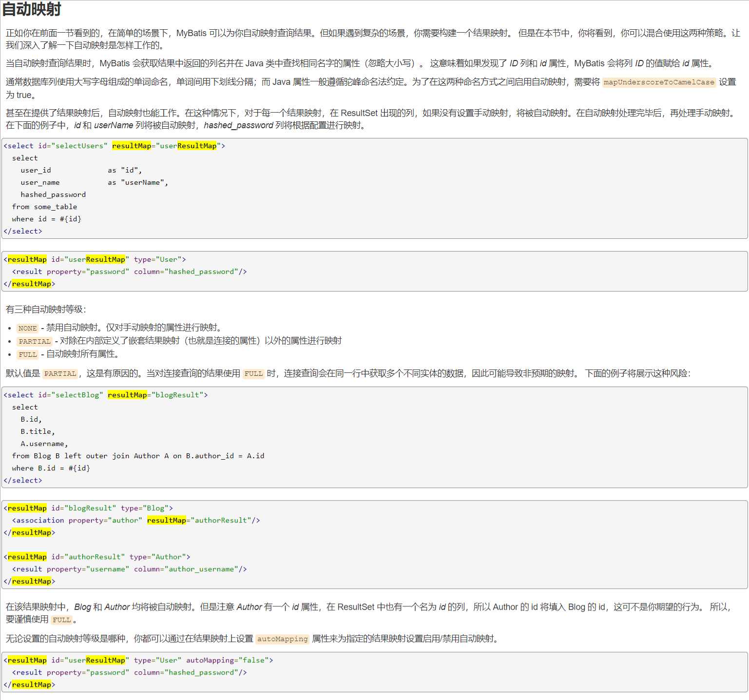The width and height of the screenshot is (749, 700).
Task: Click the paragraph starting 有三种自动映射等级
Action: [x=46, y=310]
